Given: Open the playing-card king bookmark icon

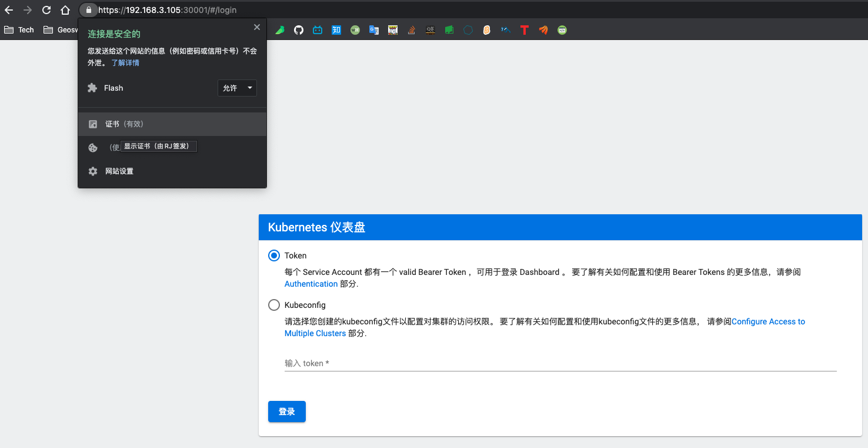Looking at the screenshot, I should coord(393,30).
